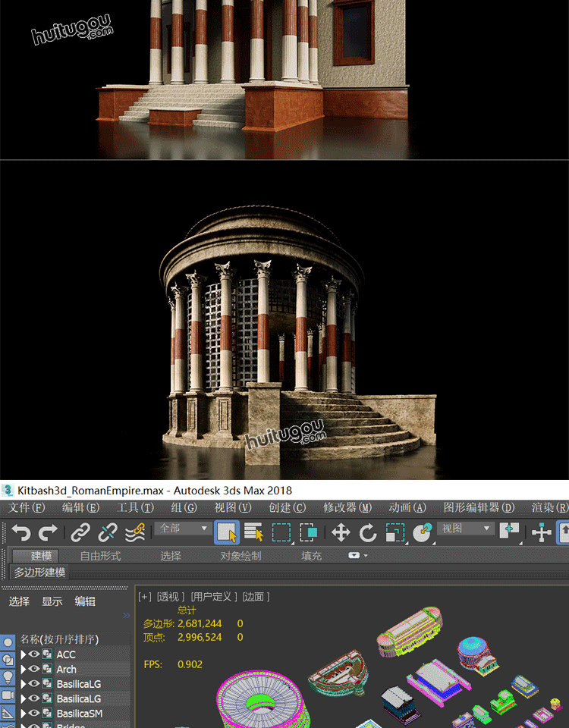This screenshot has width=569, height=728.
Task: Choose the Rectangular Selection Region tool
Action: 281,532
